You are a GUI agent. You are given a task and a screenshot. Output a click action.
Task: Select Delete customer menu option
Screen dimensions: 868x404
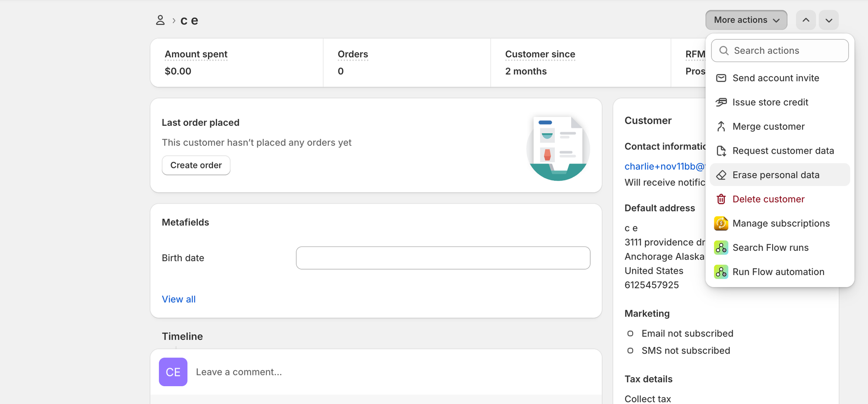coord(768,199)
